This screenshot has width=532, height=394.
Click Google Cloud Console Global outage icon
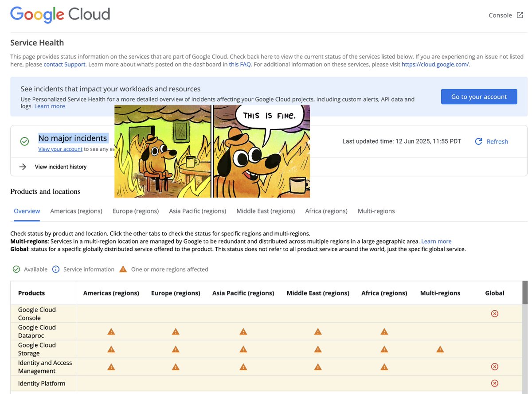click(x=495, y=313)
